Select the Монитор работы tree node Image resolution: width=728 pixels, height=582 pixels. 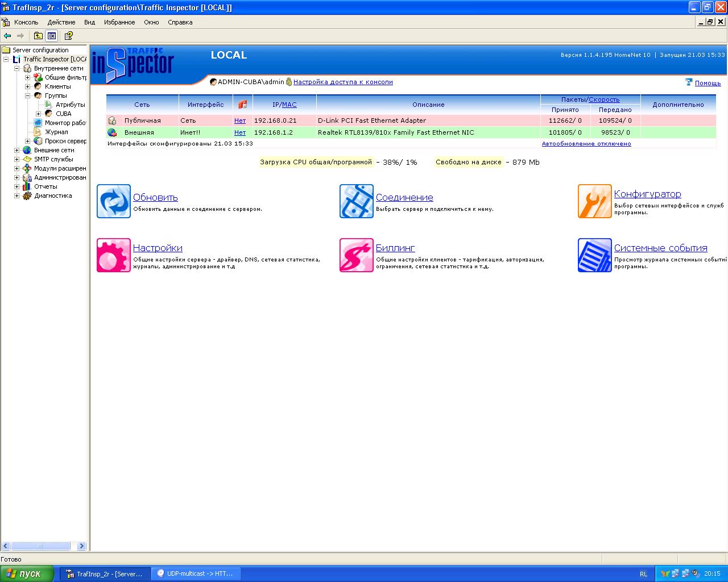[65, 123]
